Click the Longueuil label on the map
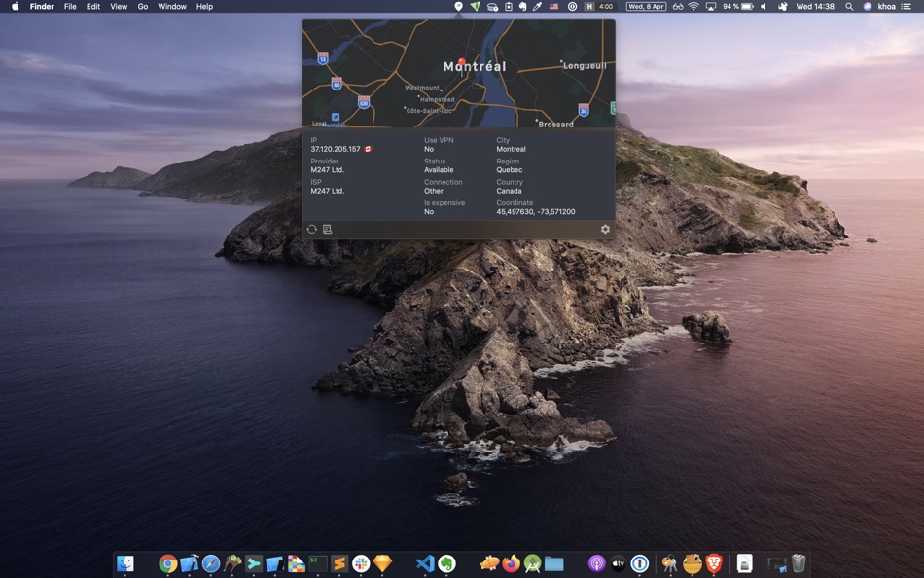Viewport: 924px width, 578px height. tap(585, 65)
